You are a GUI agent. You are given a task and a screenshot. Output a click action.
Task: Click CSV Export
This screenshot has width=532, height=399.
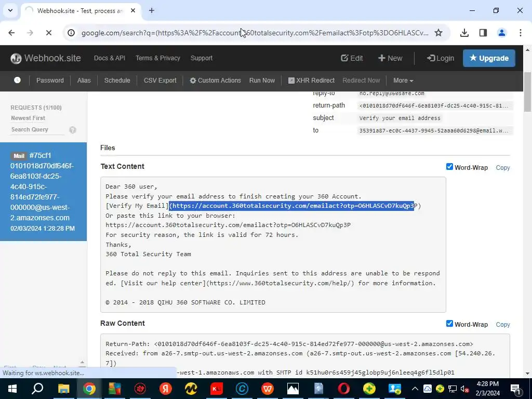click(x=160, y=81)
